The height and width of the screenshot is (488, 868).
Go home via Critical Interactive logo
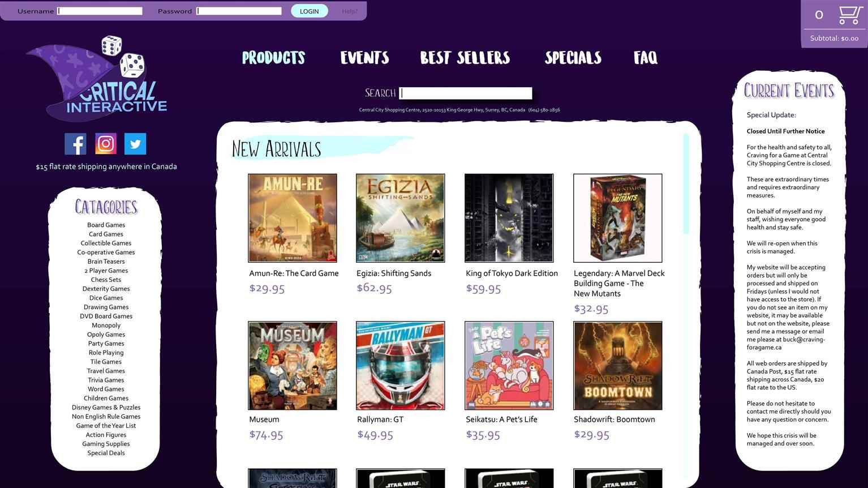pyautogui.click(x=97, y=79)
